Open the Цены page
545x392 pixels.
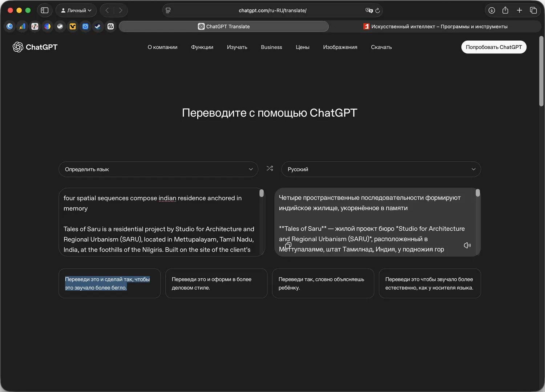tap(303, 47)
